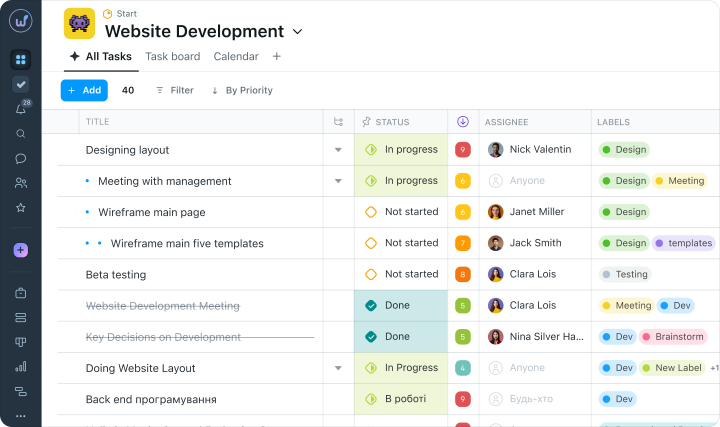Toggle Done status of Website Development Meeting
The height and width of the screenshot is (427, 720).
pos(371,305)
